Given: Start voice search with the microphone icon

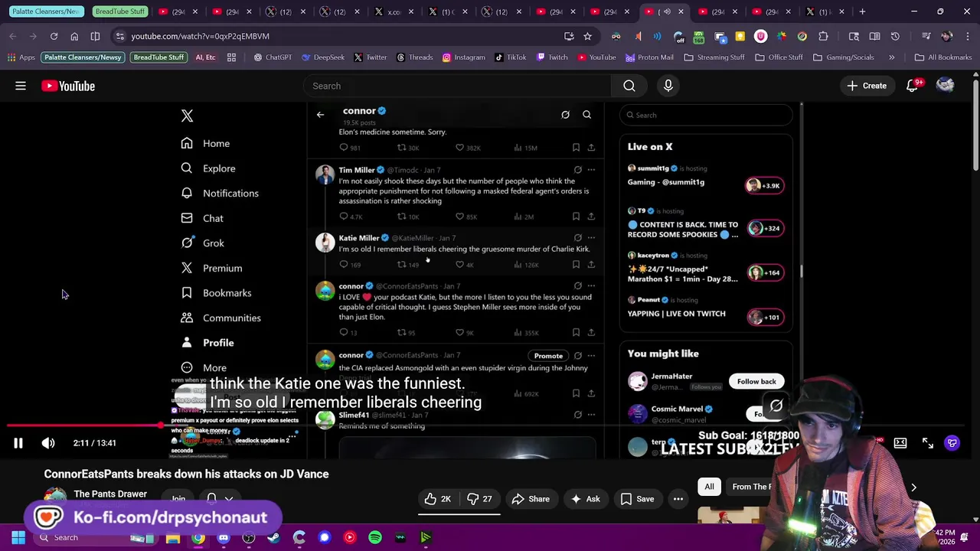Looking at the screenshot, I should [668, 86].
